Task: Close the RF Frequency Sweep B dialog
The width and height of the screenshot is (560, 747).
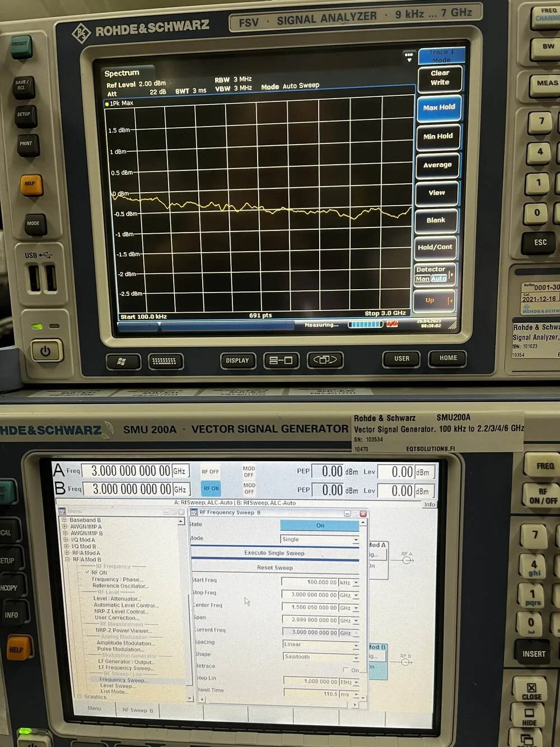Action: tap(363, 513)
